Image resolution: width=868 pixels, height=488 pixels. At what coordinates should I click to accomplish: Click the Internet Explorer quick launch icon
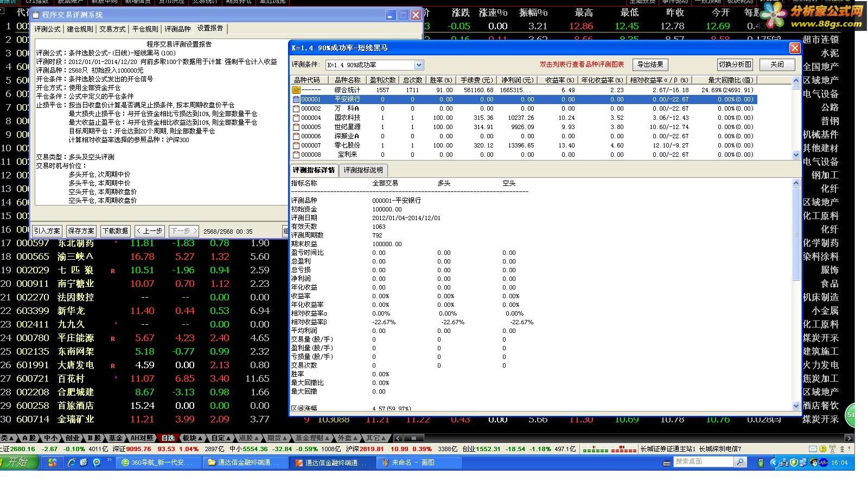click(71, 463)
